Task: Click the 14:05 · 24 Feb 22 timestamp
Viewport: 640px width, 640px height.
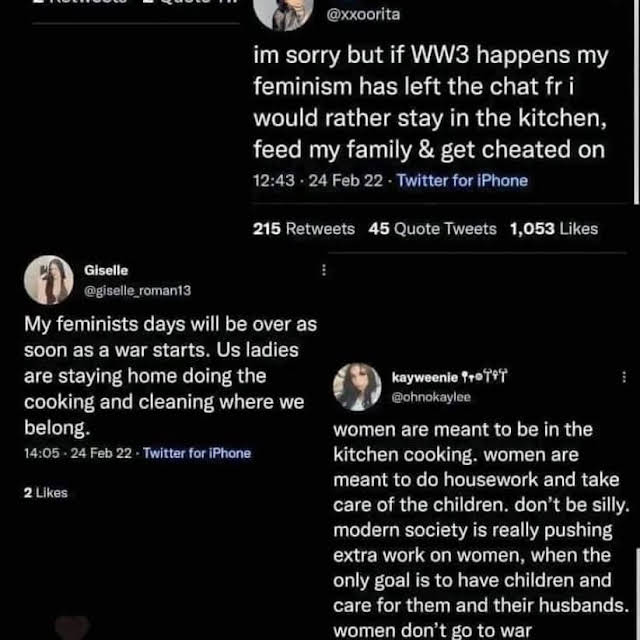Action: click(77, 453)
